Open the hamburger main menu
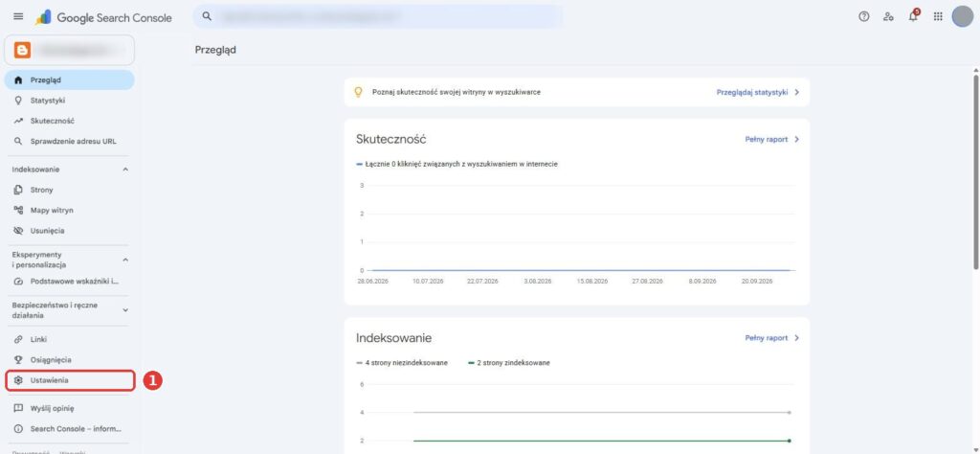This screenshot has width=980, height=454. [x=18, y=17]
